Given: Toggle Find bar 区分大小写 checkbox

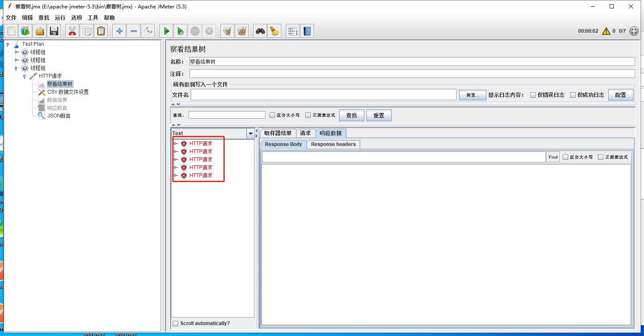Looking at the screenshot, I should (566, 157).
